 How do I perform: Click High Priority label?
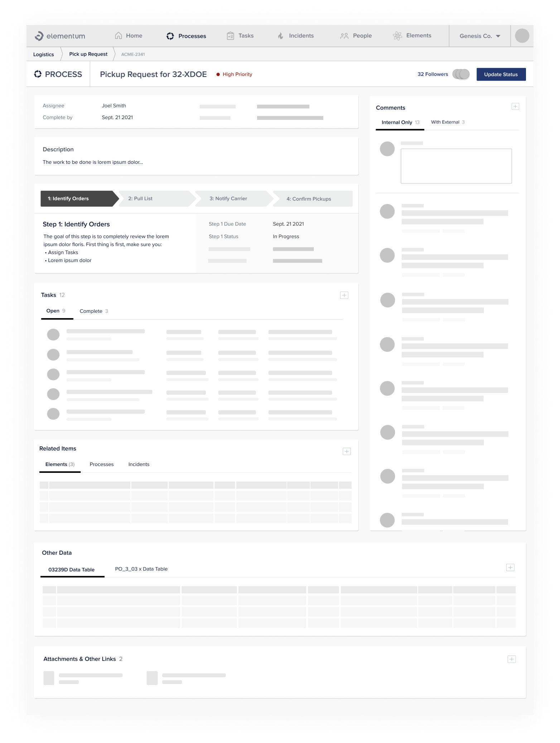pyautogui.click(x=237, y=74)
